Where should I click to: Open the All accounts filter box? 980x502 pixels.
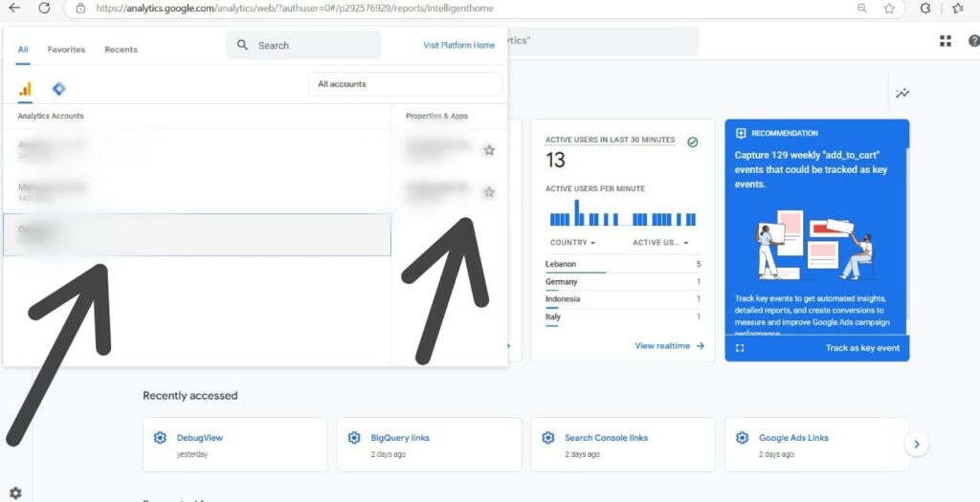click(x=406, y=84)
